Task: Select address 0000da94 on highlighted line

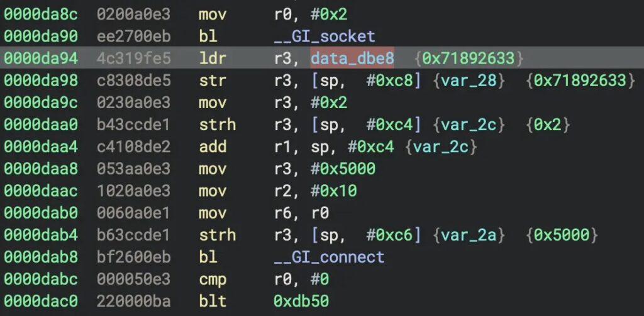Action: 40,58
